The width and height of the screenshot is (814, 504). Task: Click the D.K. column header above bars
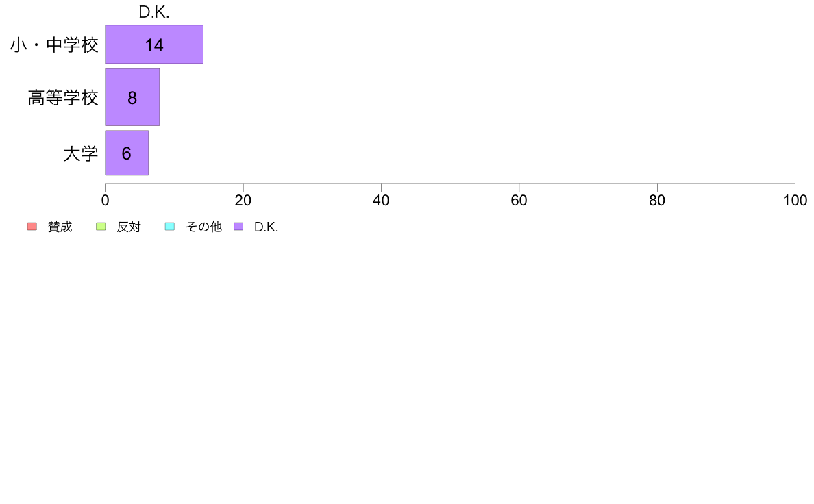154,12
